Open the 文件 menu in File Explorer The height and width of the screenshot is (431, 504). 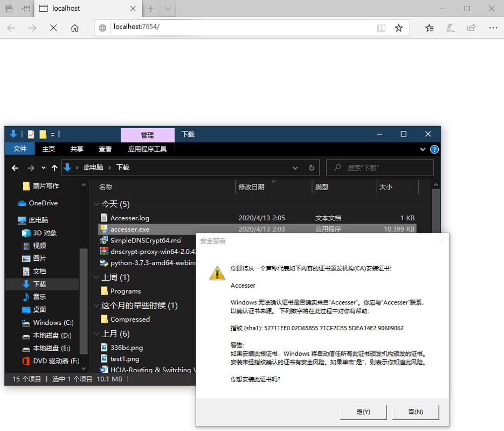pyautogui.click(x=19, y=149)
